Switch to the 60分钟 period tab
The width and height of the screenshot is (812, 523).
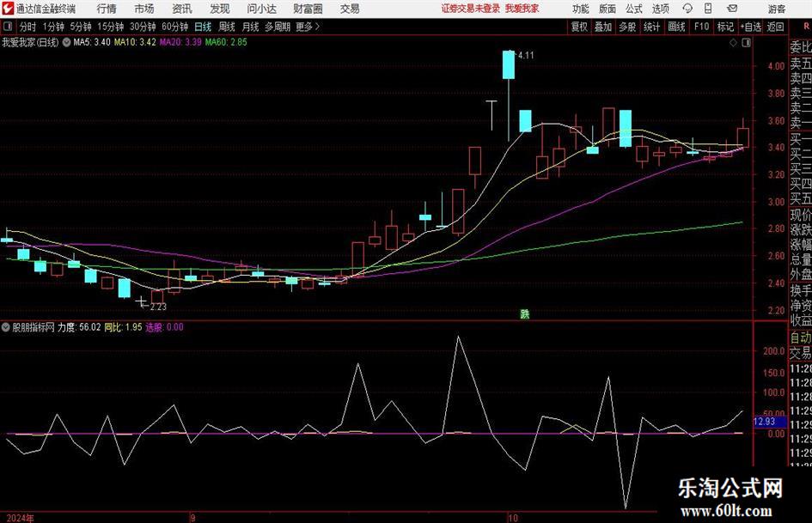point(174,27)
